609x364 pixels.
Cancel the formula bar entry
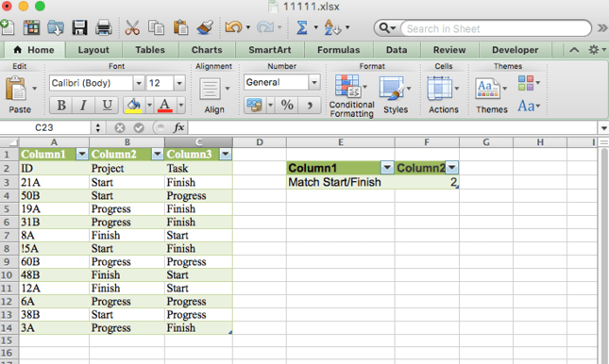click(x=120, y=127)
